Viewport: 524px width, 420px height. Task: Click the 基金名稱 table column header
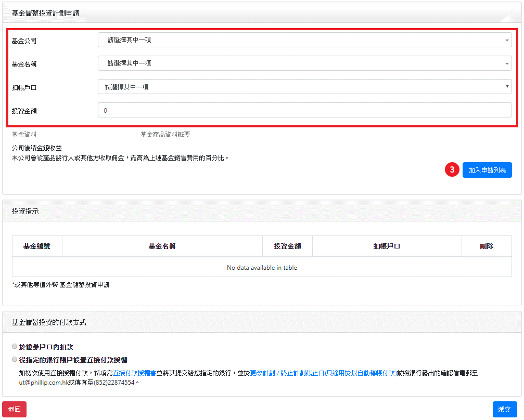click(162, 246)
